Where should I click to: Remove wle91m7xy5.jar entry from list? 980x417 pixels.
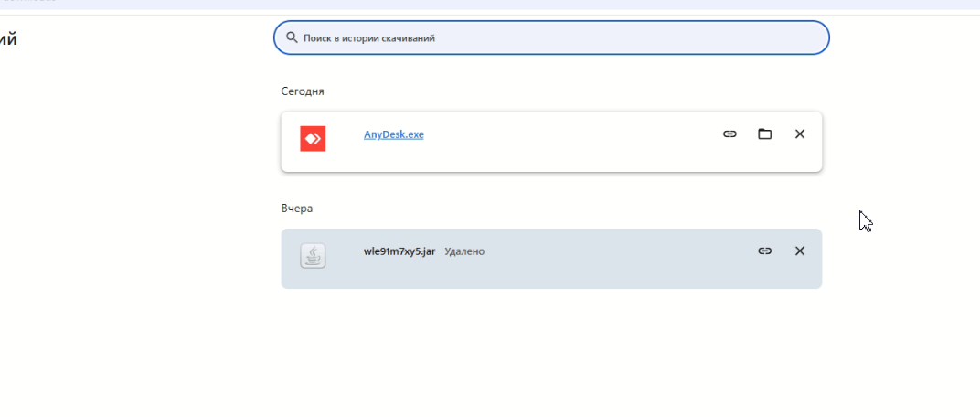[799, 251]
